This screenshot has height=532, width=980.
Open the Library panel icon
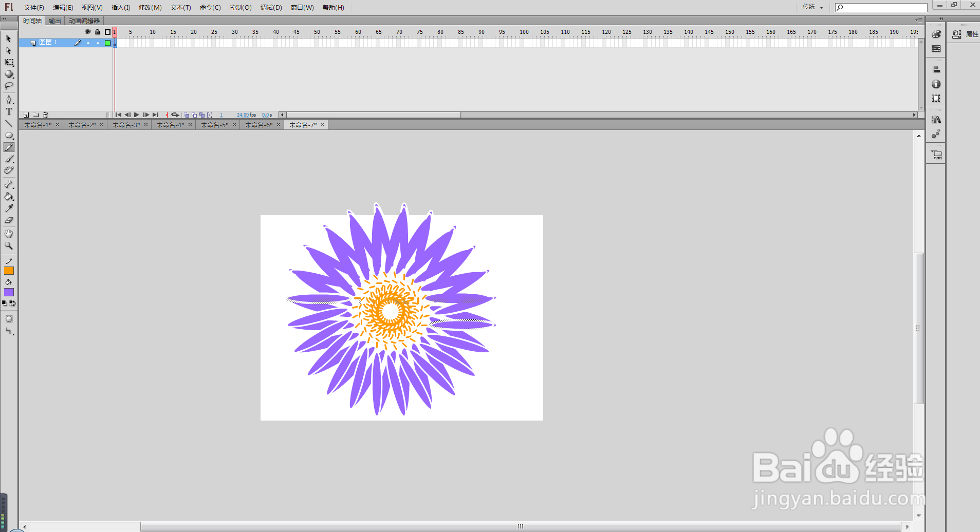coord(936,119)
